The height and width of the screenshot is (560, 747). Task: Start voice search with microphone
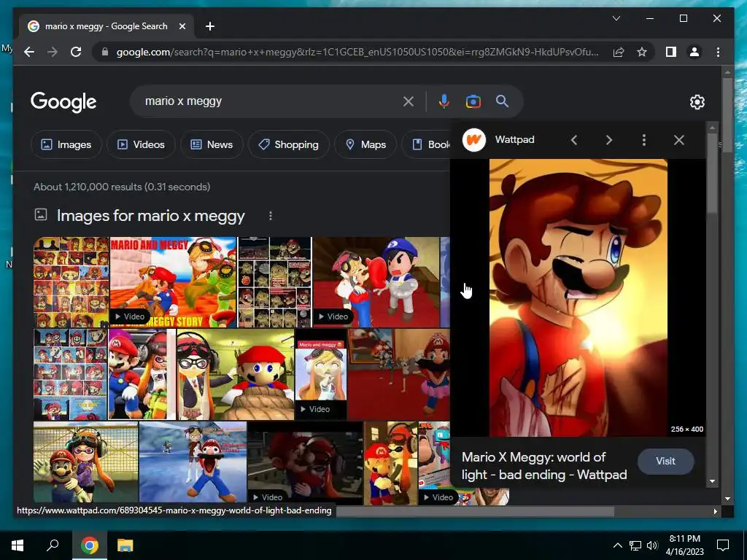pyautogui.click(x=444, y=101)
